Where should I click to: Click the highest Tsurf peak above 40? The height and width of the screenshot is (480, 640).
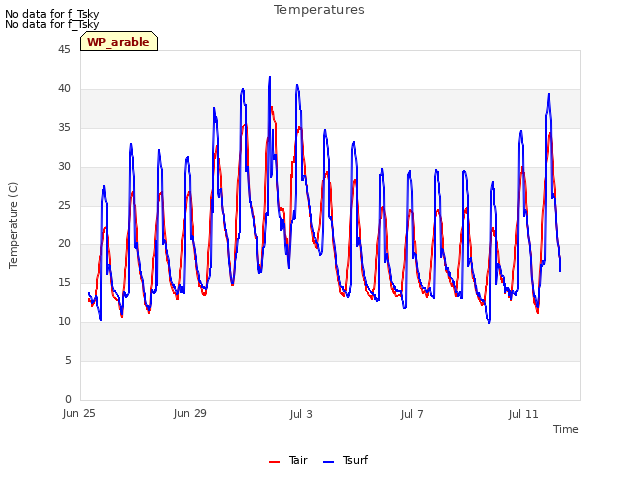pos(269,77)
